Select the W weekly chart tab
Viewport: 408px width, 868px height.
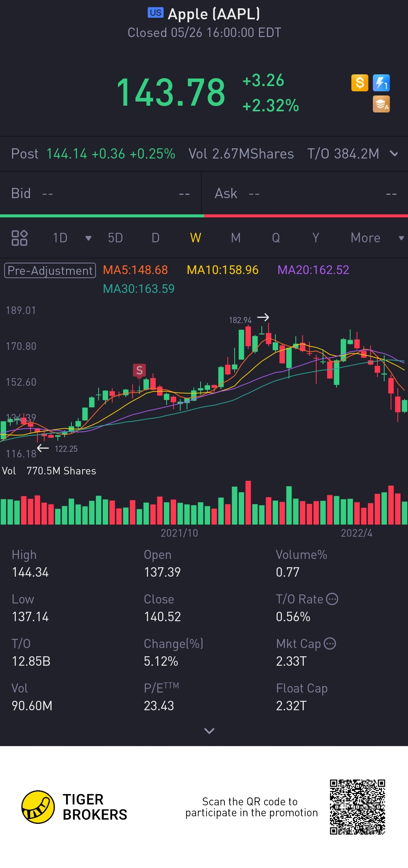(x=195, y=238)
